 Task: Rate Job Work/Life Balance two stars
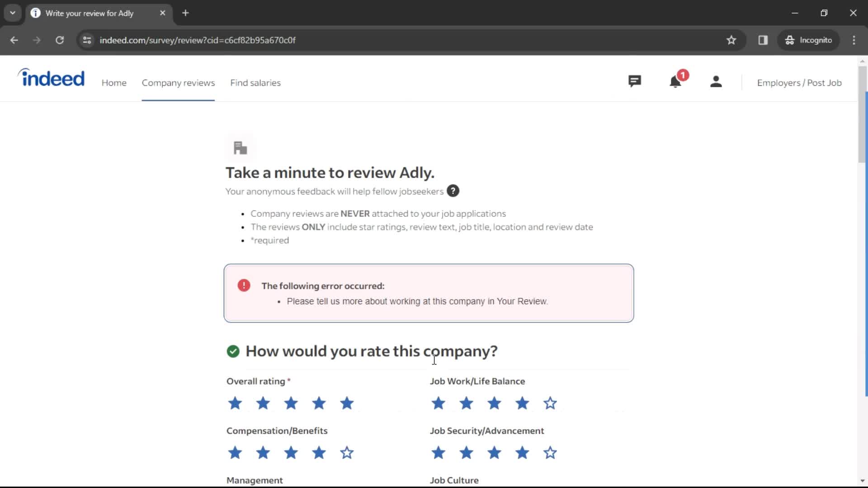click(467, 403)
